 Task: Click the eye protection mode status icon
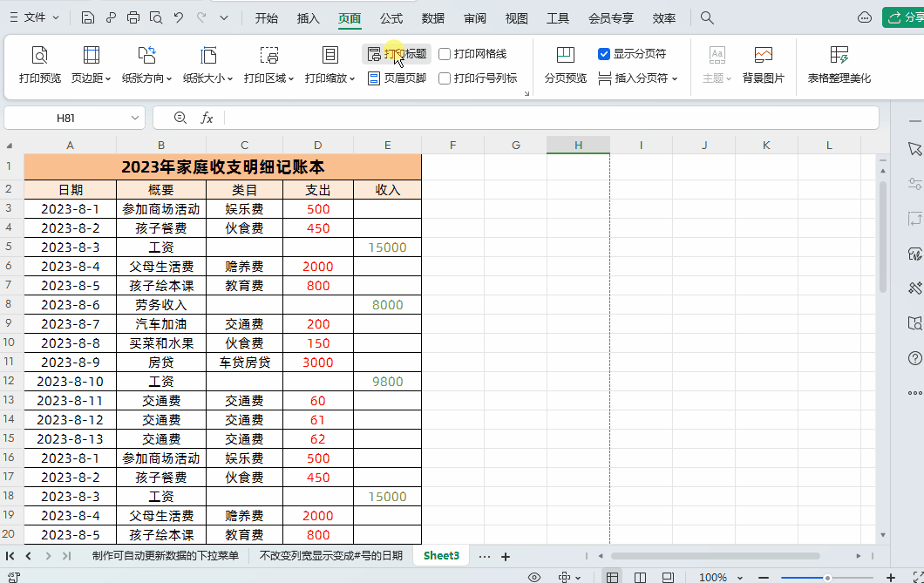533,577
